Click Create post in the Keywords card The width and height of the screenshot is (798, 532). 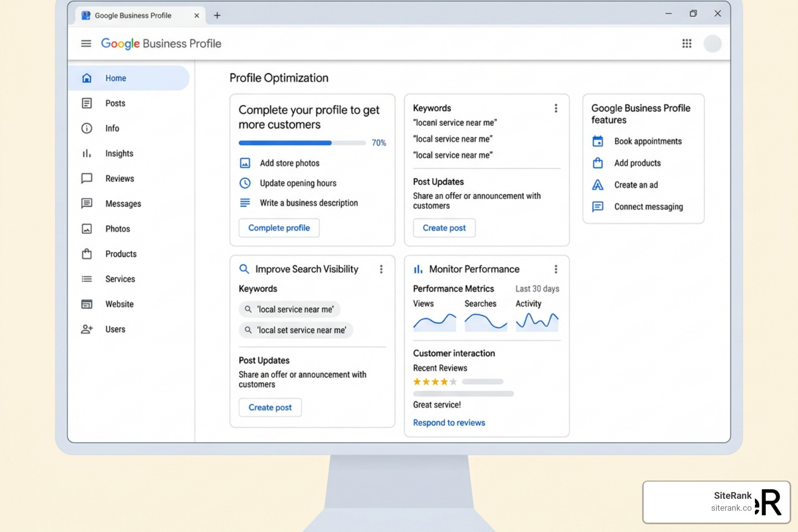pyautogui.click(x=444, y=228)
